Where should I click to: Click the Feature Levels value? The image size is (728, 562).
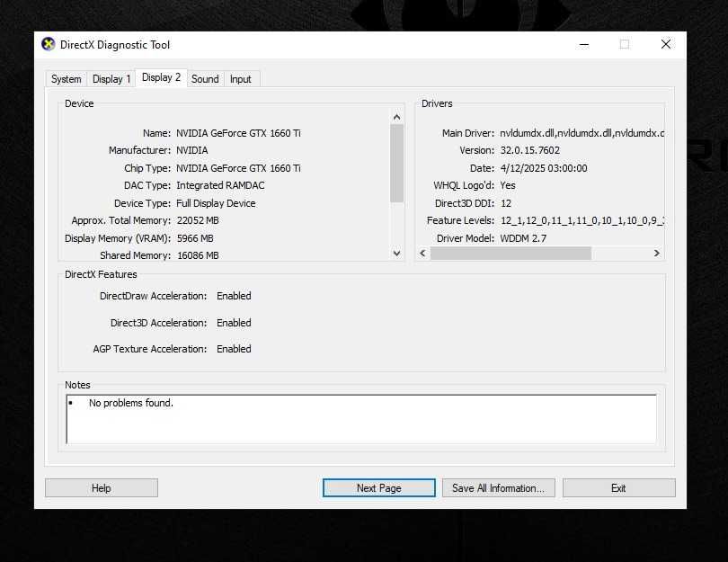click(x=582, y=220)
